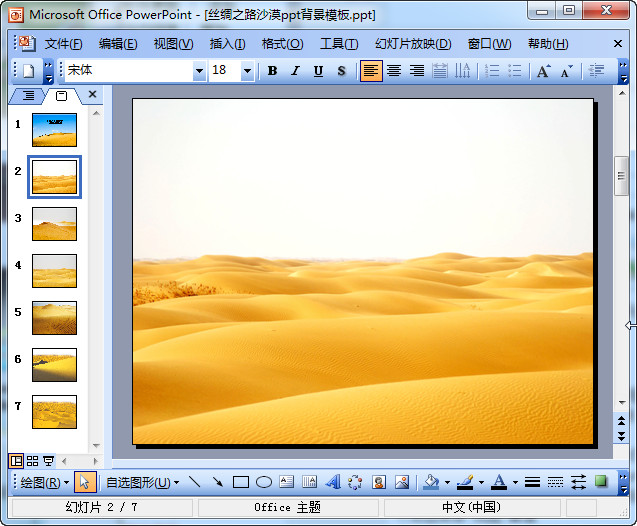Toggle Underline formatting
The width and height of the screenshot is (637, 526).
click(x=318, y=71)
